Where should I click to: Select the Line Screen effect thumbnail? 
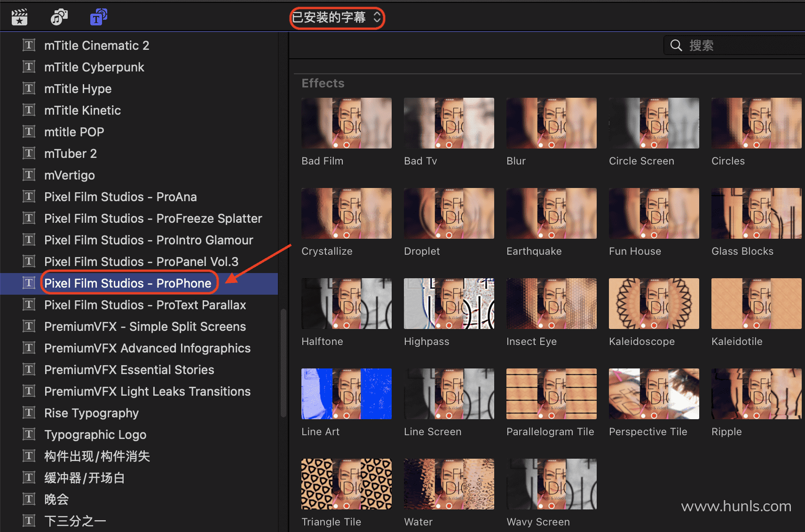pos(449,394)
